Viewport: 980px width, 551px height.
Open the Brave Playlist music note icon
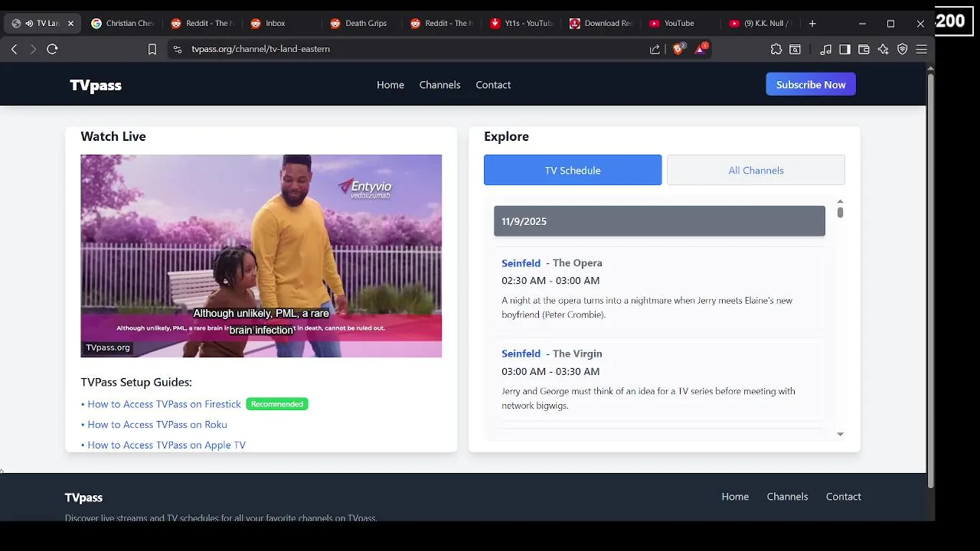click(825, 49)
